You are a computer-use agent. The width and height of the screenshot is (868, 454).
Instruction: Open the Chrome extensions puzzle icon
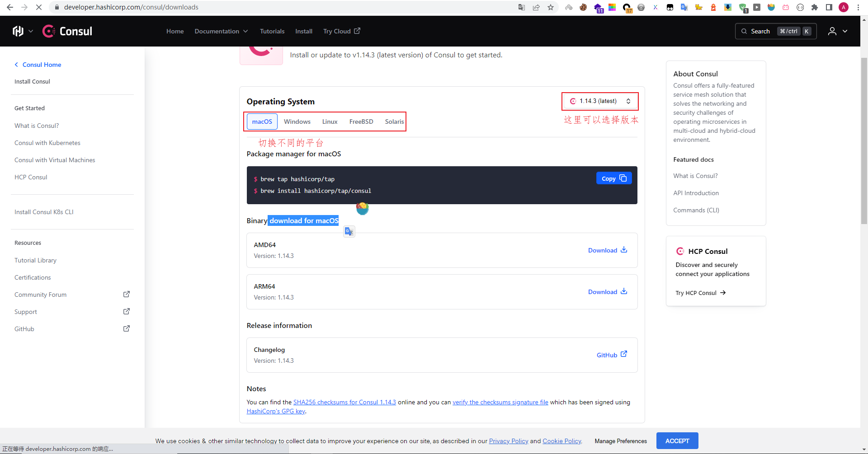(x=815, y=7)
